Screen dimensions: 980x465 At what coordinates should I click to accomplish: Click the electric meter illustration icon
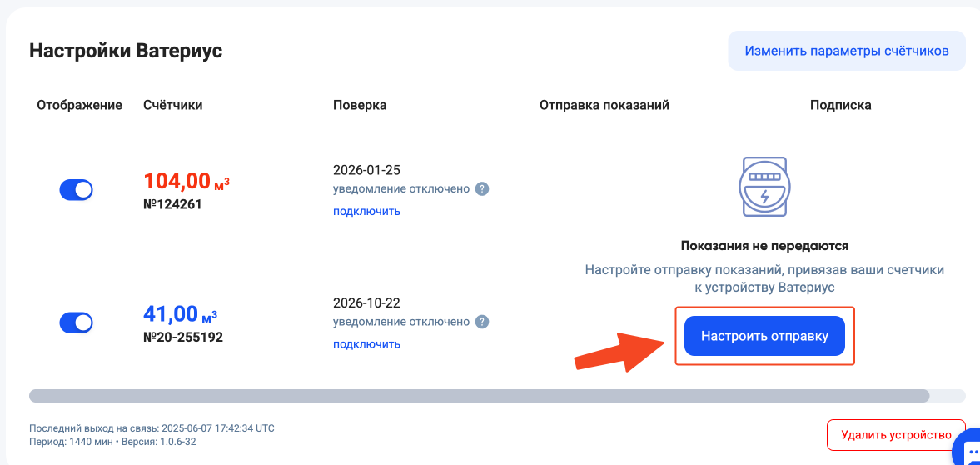point(764,187)
